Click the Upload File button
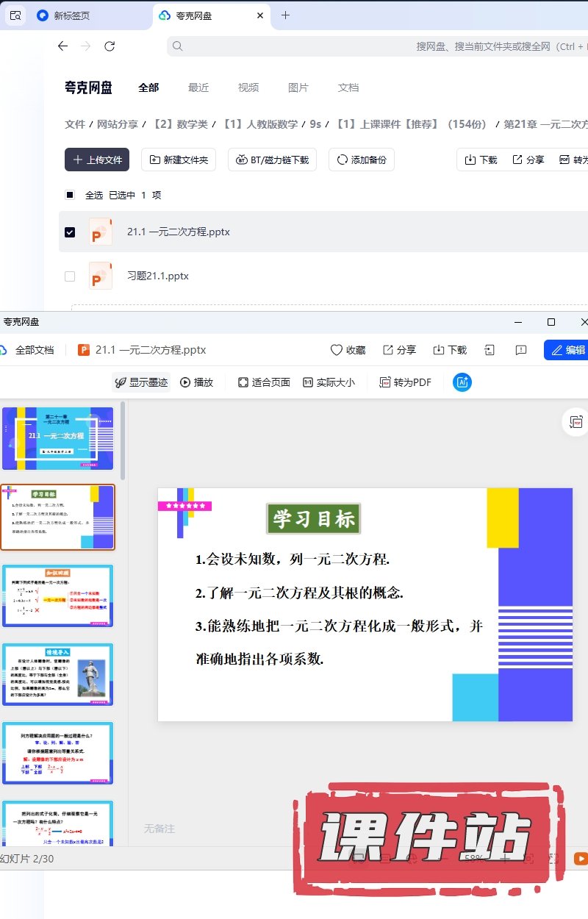588x919 pixels. tap(97, 160)
